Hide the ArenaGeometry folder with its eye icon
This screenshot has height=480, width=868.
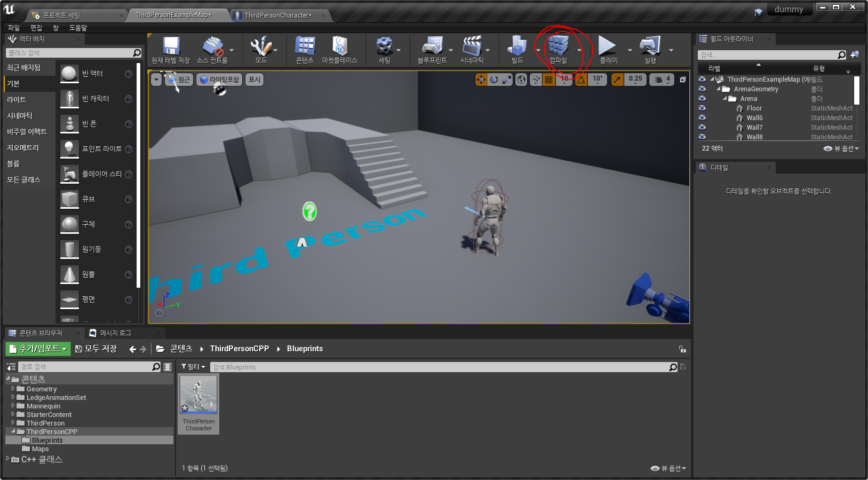(702, 89)
